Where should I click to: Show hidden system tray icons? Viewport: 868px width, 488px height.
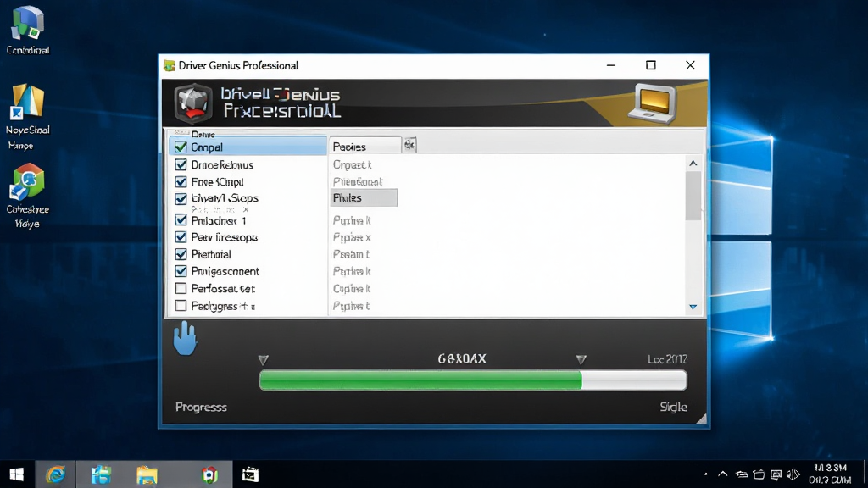coord(723,474)
